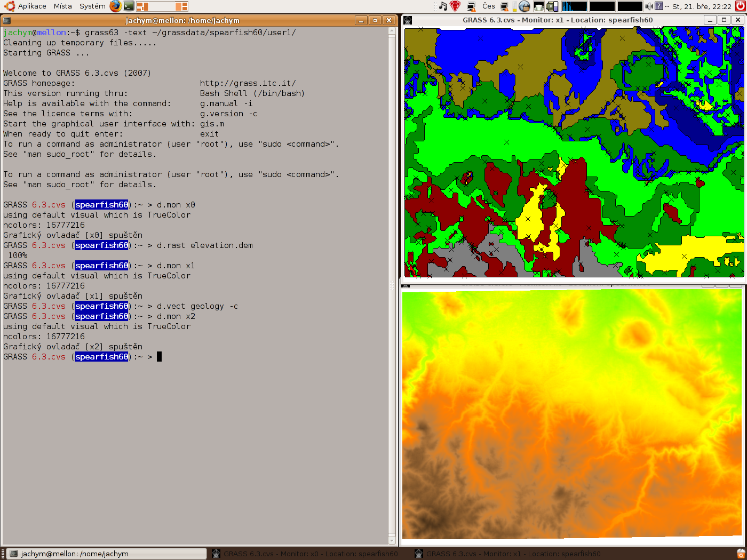Open the Ubuntu logo main menu

9,6
